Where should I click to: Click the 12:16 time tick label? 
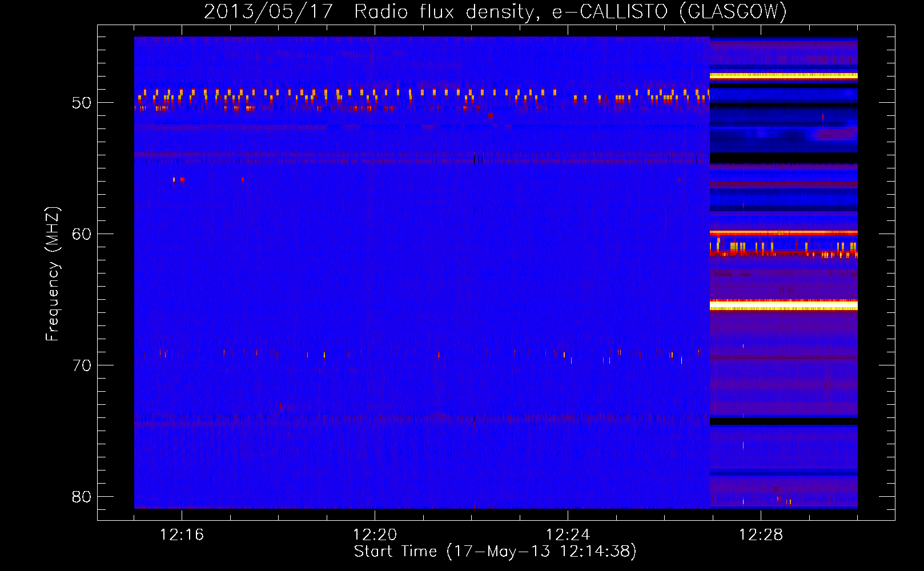(182, 535)
